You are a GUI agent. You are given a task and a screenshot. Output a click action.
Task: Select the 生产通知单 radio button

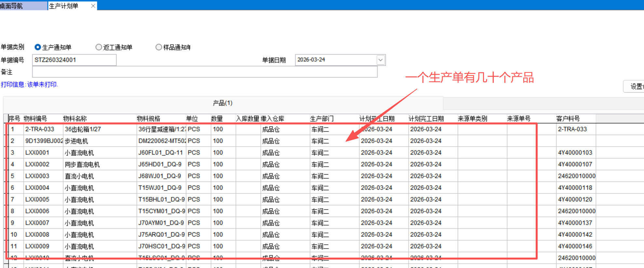click(38, 47)
